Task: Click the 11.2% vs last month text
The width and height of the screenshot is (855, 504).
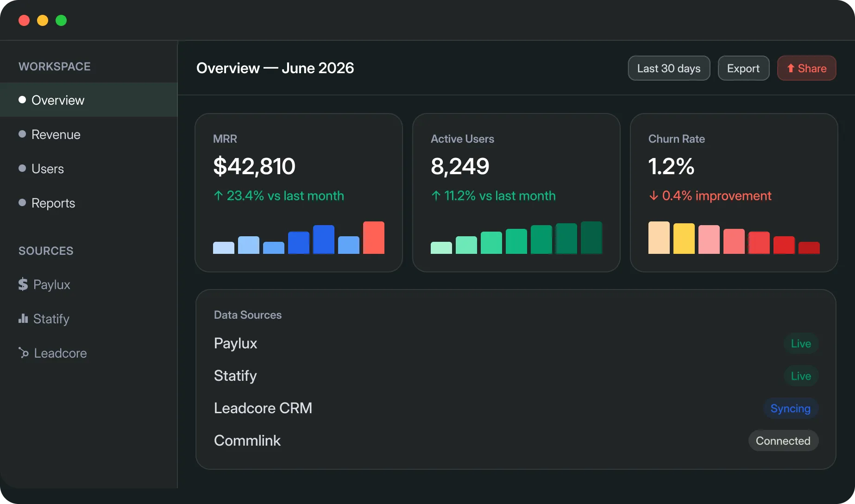Action: coord(500,195)
